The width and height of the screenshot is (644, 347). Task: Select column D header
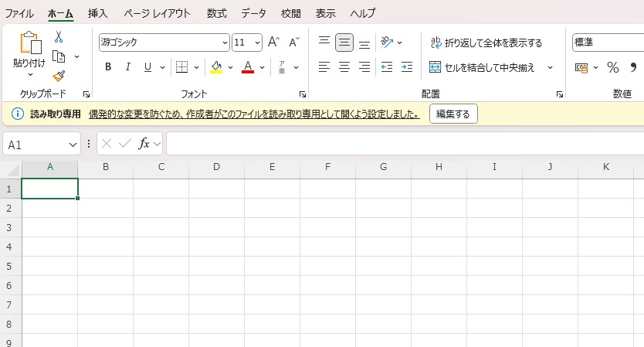click(x=216, y=167)
